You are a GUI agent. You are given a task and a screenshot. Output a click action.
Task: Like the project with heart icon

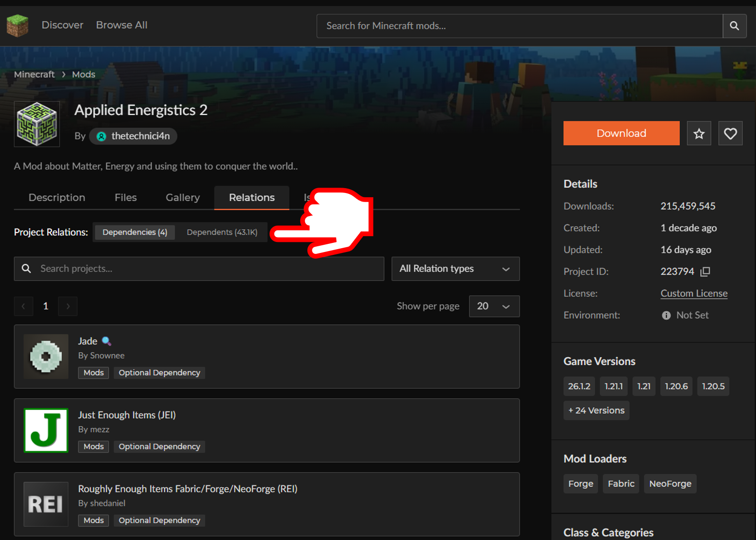coord(730,133)
